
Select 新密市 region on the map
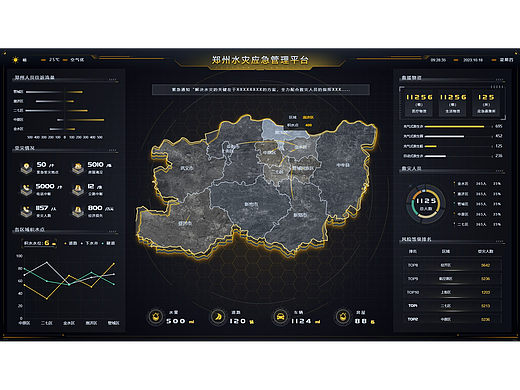tap(251, 204)
